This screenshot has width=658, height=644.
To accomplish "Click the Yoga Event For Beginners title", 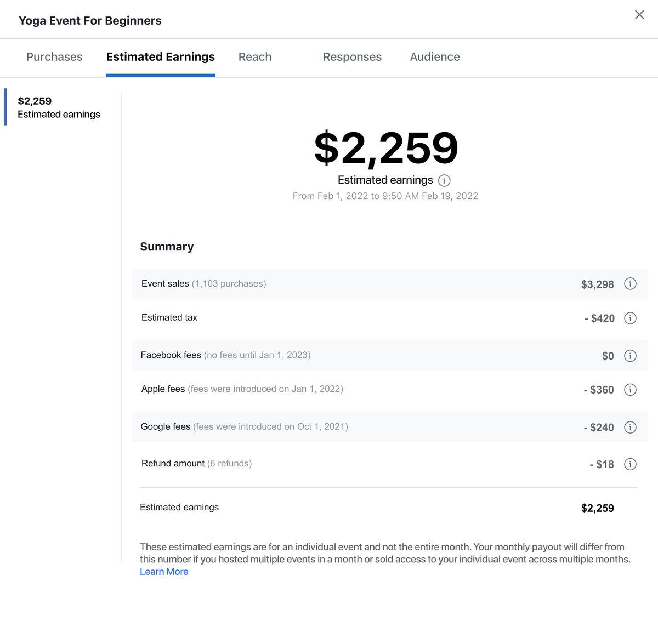I will [x=90, y=21].
